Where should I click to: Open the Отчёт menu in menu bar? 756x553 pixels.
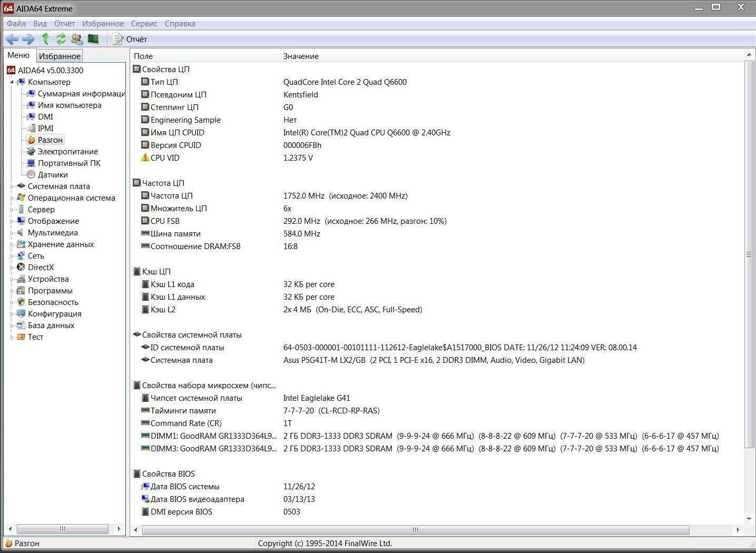64,23
